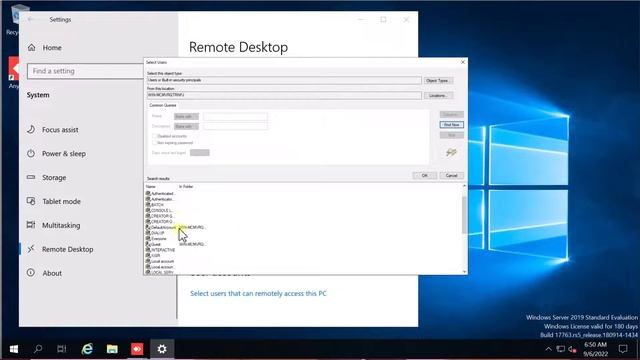The image size is (640, 360).
Task: Click the Settings back arrow
Action: (31, 20)
